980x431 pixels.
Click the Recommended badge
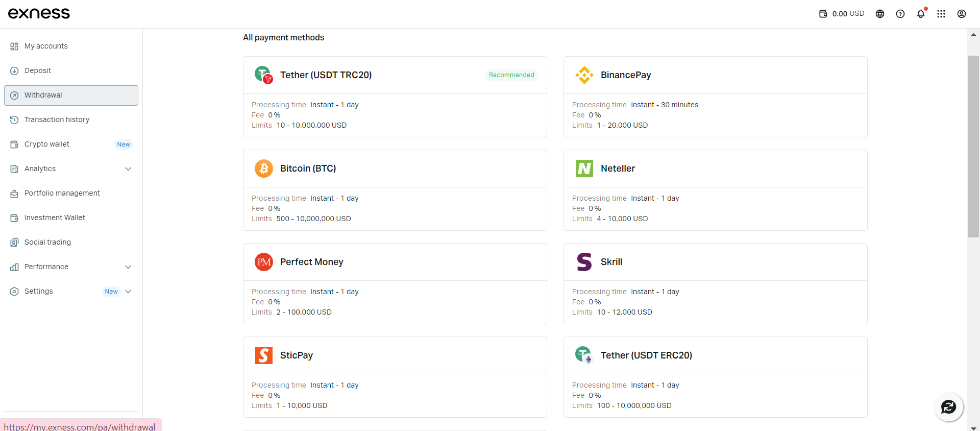pyautogui.click(x=511, y=75)
